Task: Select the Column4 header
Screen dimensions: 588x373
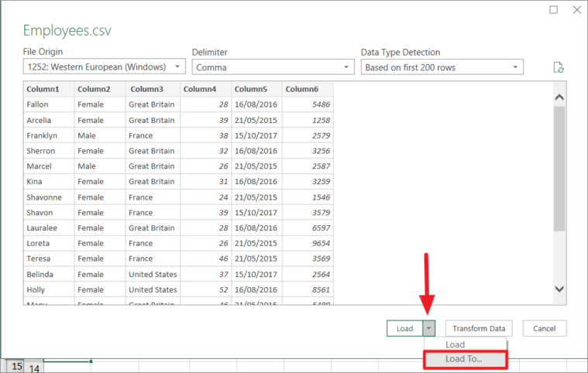Action: [x=205, y=89]
